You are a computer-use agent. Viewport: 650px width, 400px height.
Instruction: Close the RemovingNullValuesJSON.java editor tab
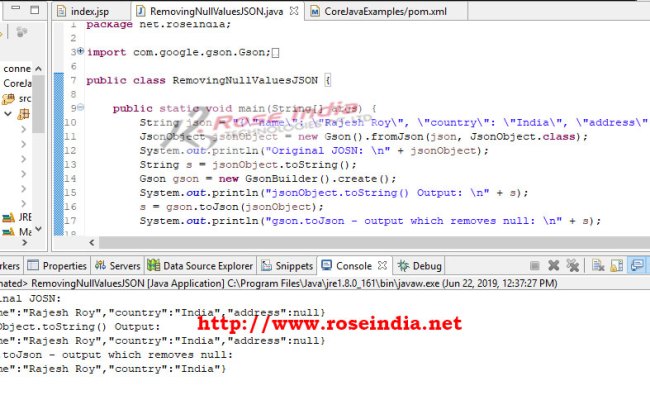pyautogui.click(x=294, y=11)
